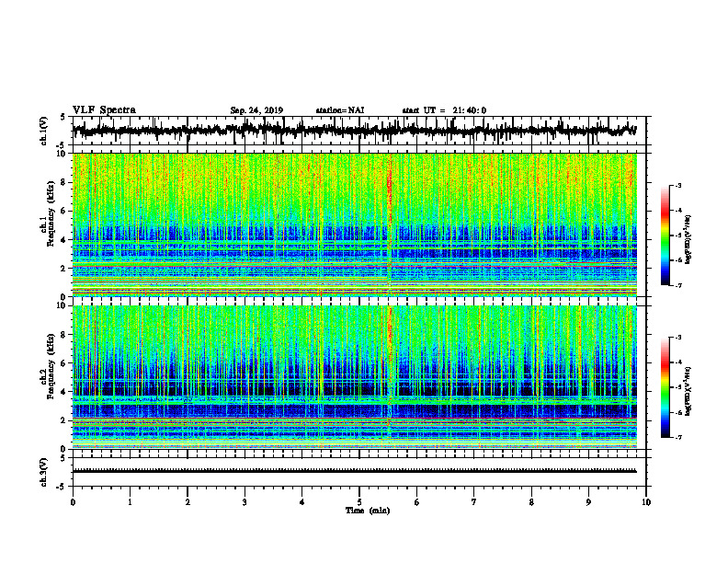Click the "ch.1(V)" waveform axis label

[x=43, y=131]
